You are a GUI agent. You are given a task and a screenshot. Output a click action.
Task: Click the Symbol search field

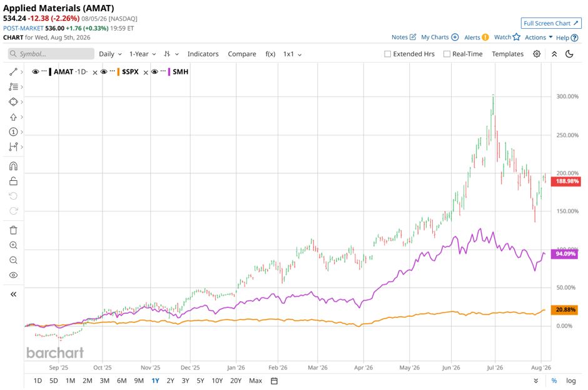(51, 54)
